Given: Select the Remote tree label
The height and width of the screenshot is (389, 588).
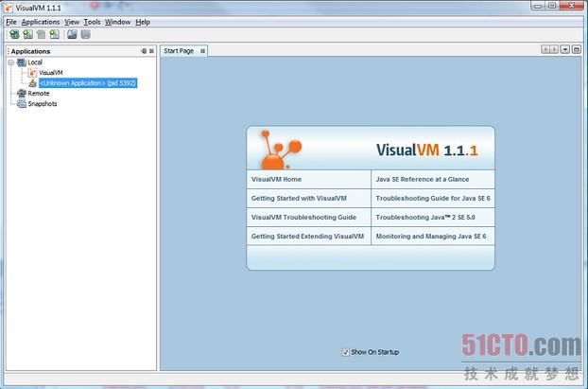Looking at the screenshot, I should tap(39, 93).
